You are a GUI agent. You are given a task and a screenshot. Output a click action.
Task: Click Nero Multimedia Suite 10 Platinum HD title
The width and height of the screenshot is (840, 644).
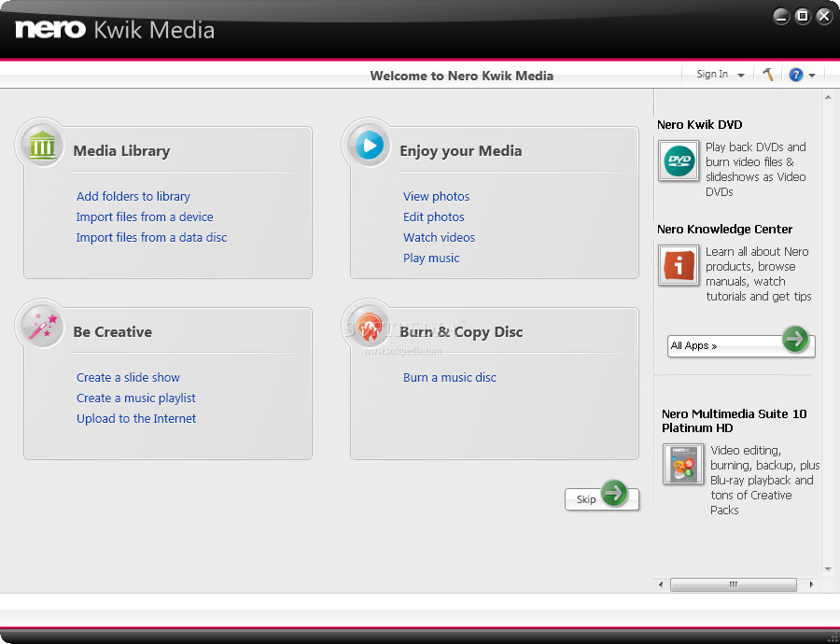pos(734,421)
